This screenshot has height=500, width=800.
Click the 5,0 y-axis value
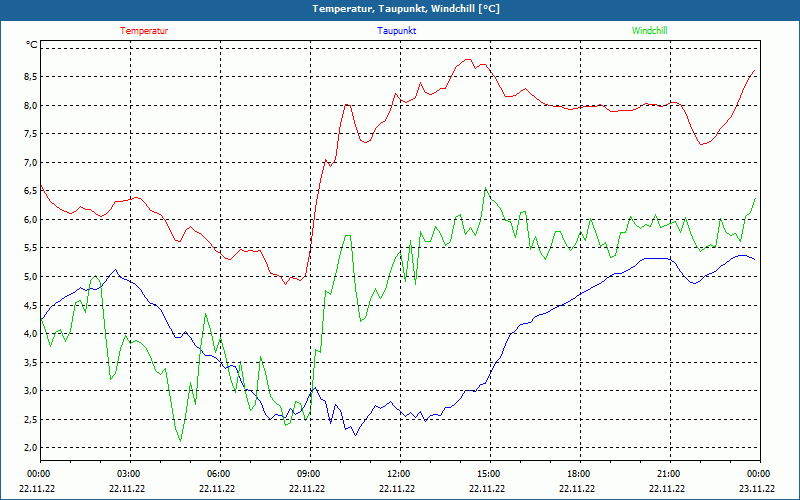pos(30,277)
